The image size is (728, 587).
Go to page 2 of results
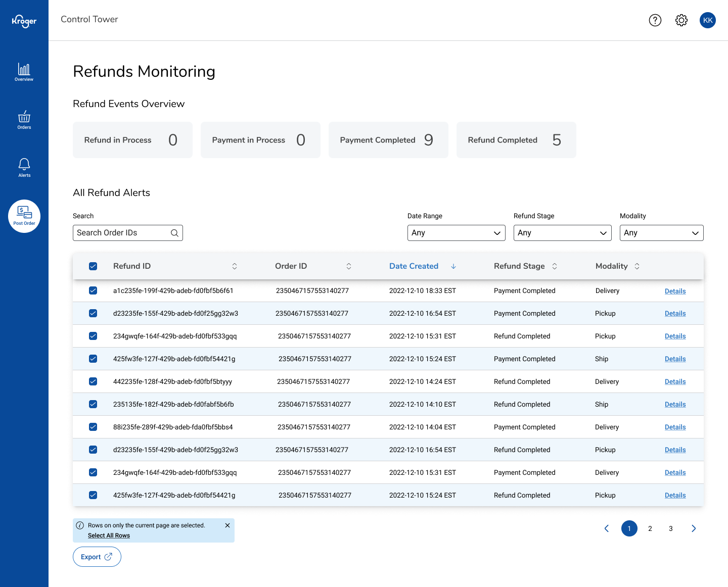point(650,528)
